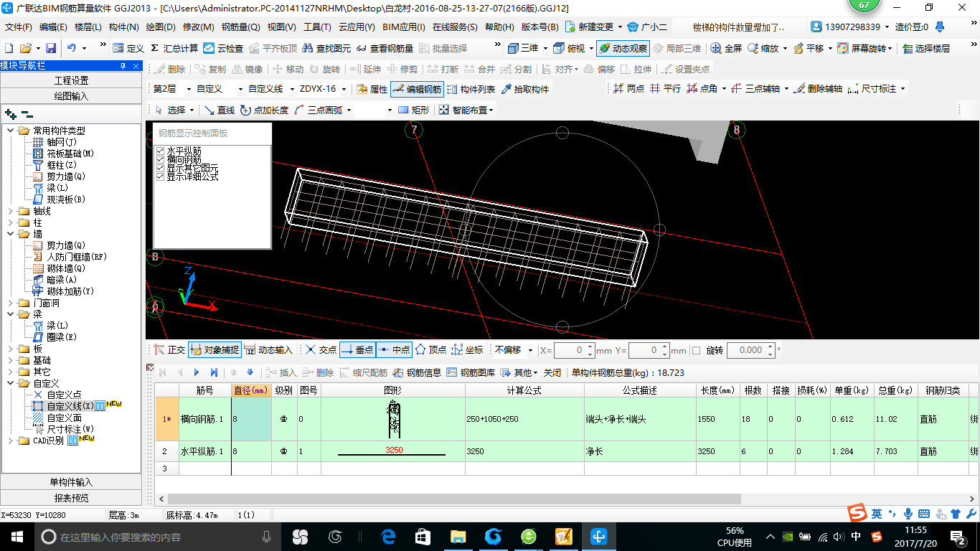Select 两点 two-point auxiliary axis tool

coord(629,89)
